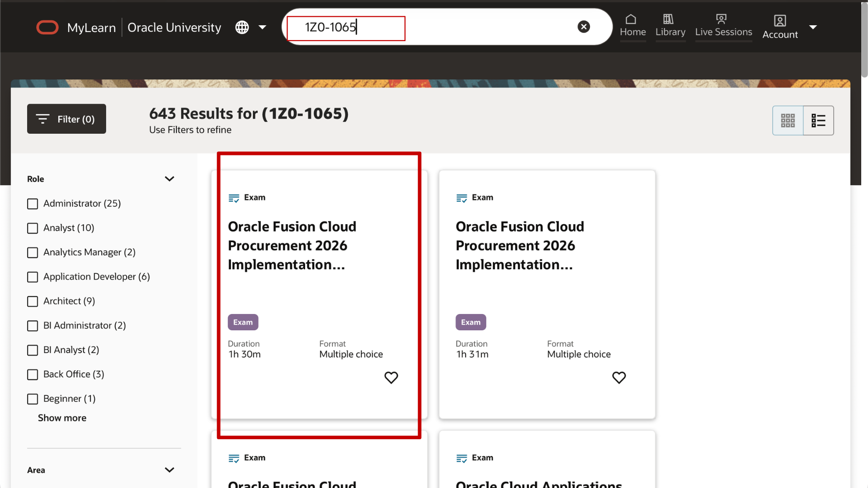This screenshot has height=488, width=868.
Task: Check the Back Office checkbox
Action: [32, 375]
